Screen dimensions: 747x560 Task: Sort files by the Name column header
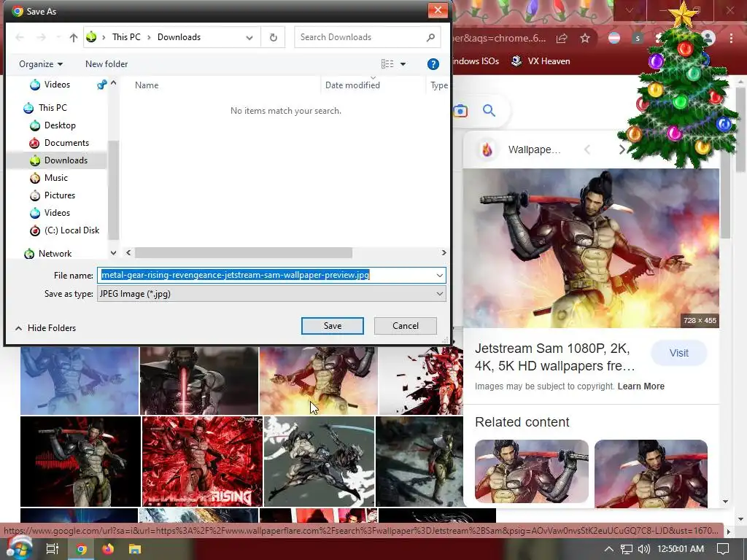tap(146, 85)
